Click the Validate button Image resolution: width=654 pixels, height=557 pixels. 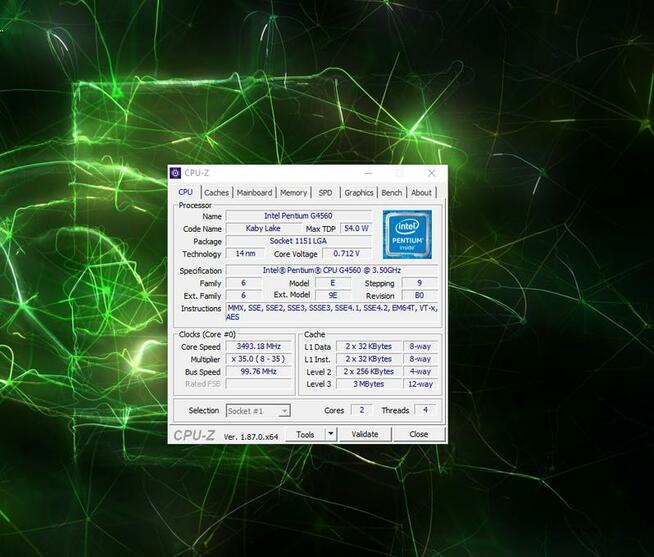click(x=365, y=434)
